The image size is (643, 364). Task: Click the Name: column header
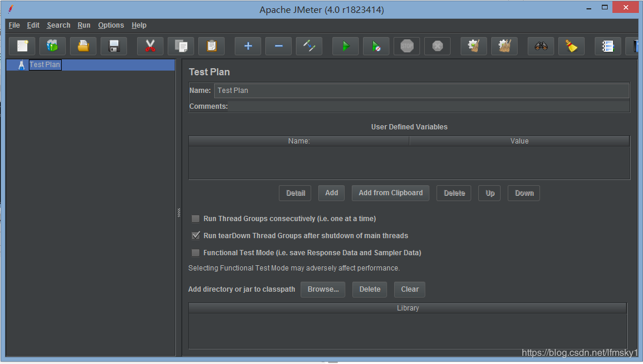coord(299,141)
